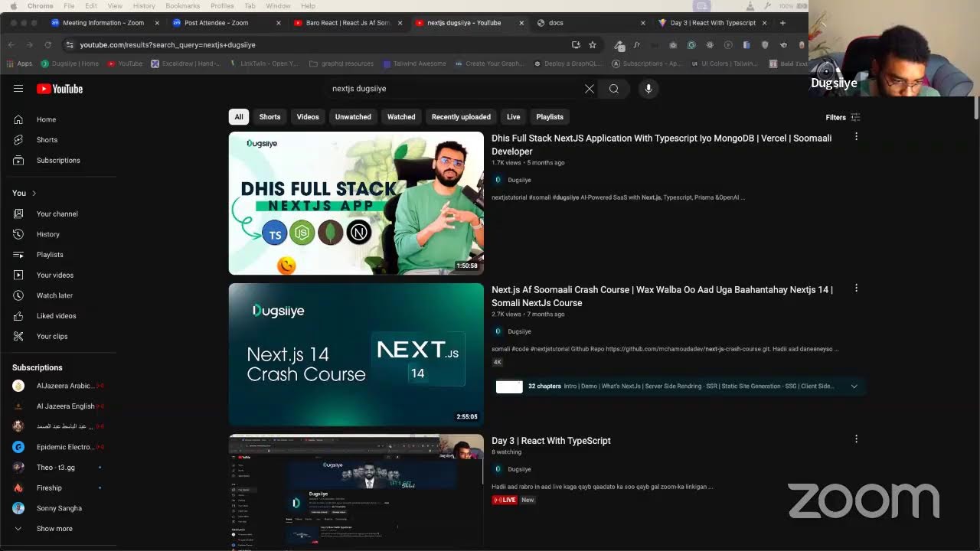Open Epidemic Electro subscription
The image size is (980, 551).
(58, 447)
